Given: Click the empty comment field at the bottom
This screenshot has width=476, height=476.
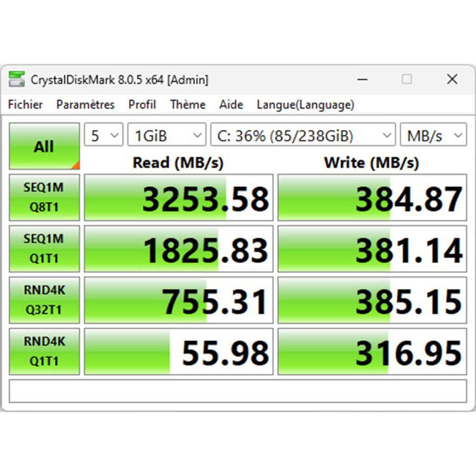Looking at the screenshot, I should tap(238, 391).
